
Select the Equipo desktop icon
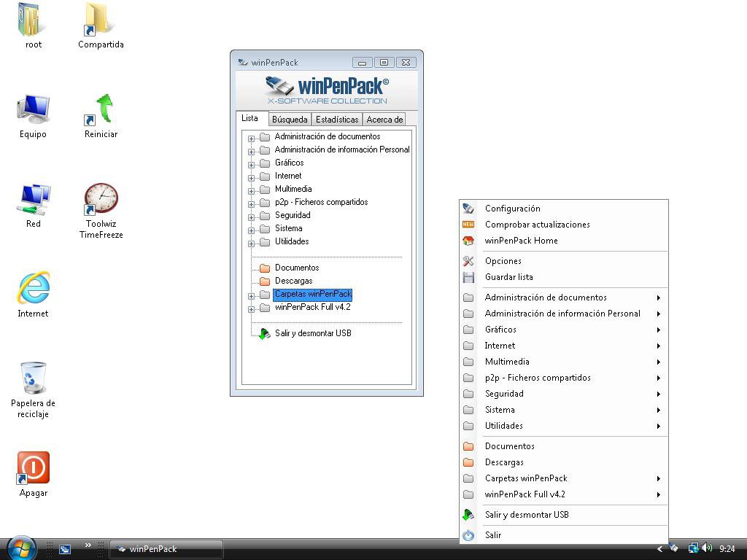coord(33,109)
